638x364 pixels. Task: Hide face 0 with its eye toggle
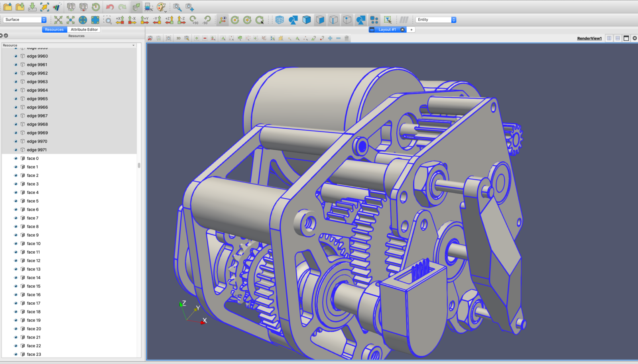click(15, 158)
